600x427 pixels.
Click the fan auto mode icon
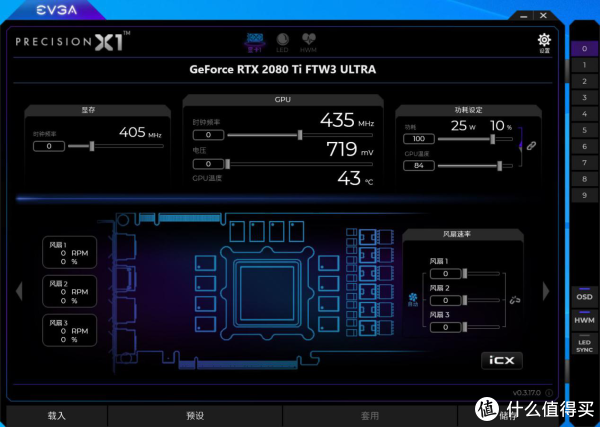(412, 296)
